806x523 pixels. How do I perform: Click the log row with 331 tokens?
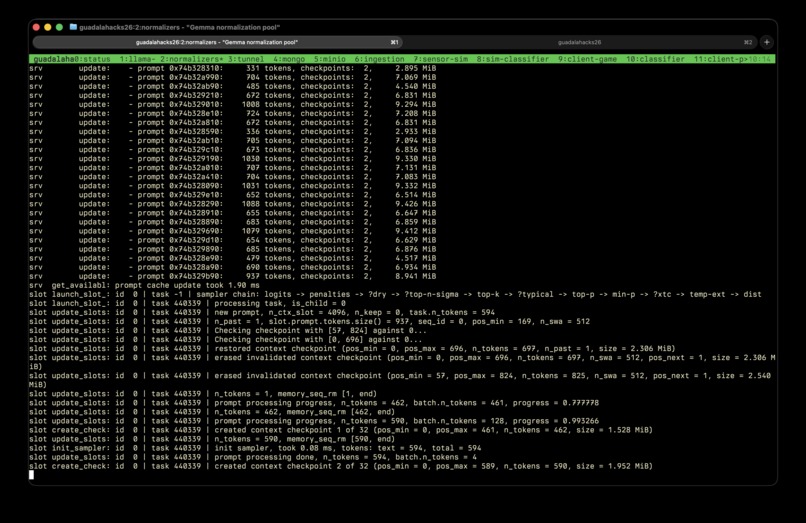(x=232, y=68)
